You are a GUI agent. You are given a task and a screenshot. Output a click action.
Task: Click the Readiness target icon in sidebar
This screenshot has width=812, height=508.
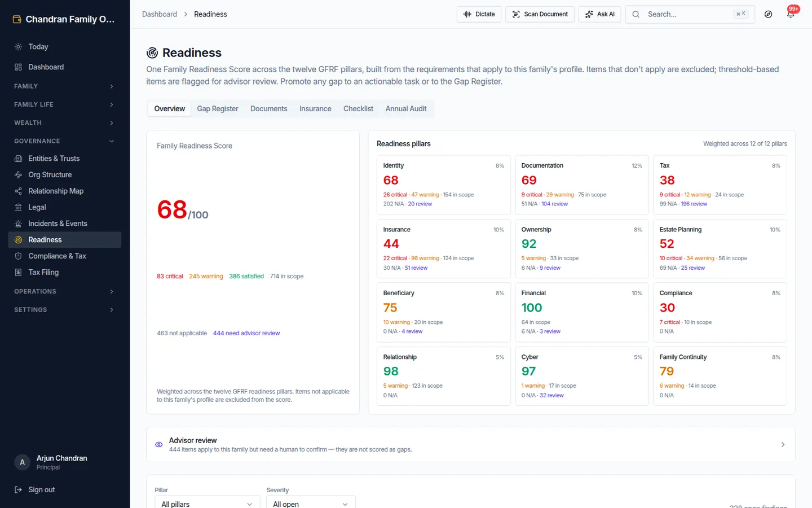(x=18, y=240)
